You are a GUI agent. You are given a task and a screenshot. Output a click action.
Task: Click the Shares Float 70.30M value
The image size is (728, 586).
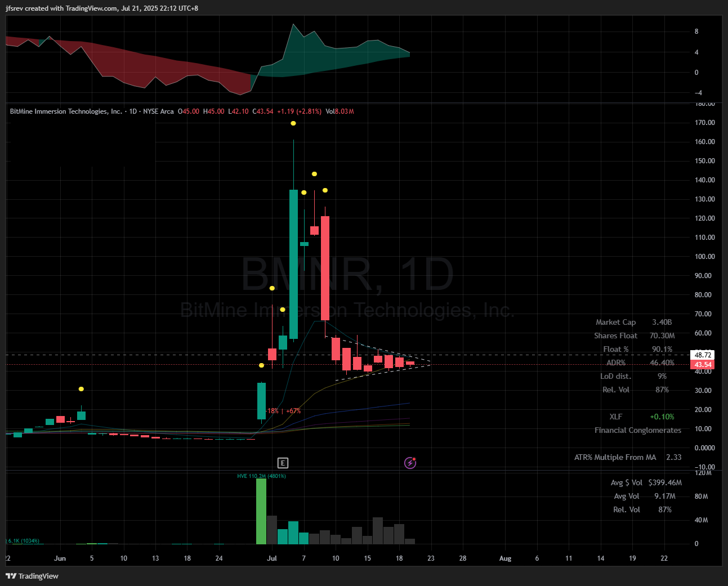[662, 336]
